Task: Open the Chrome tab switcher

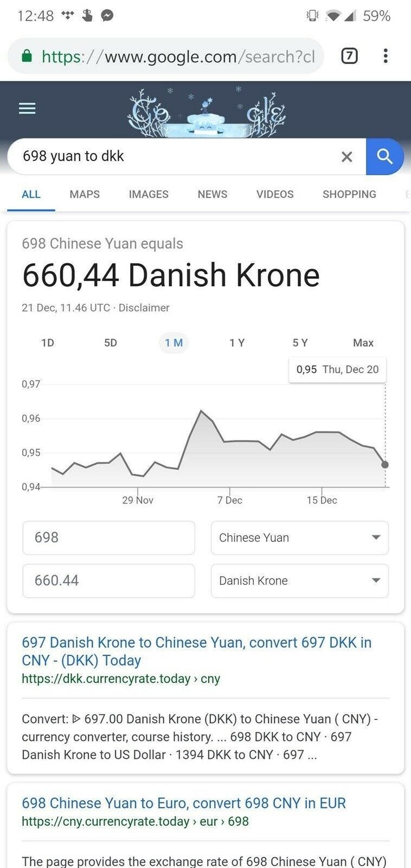Action: (349, 55)
